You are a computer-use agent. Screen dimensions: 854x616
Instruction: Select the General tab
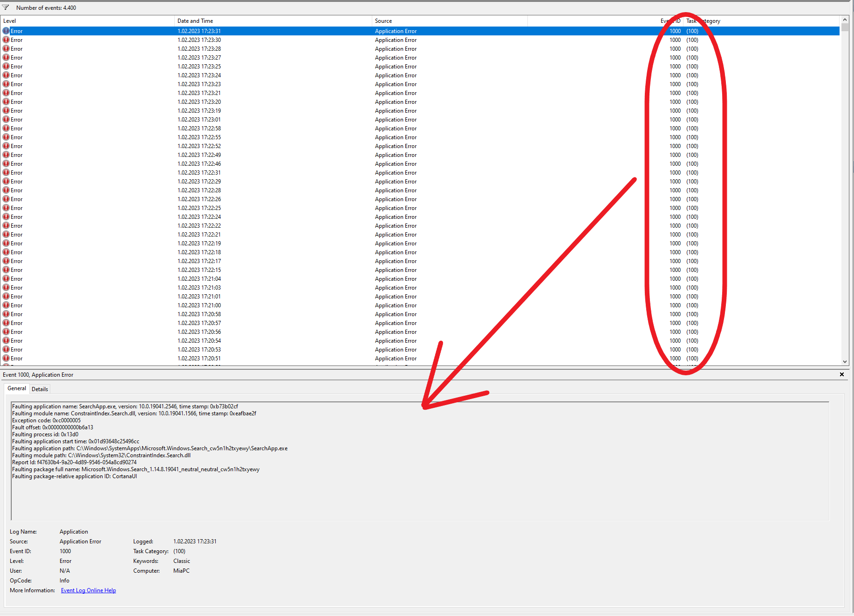point(16,388)
